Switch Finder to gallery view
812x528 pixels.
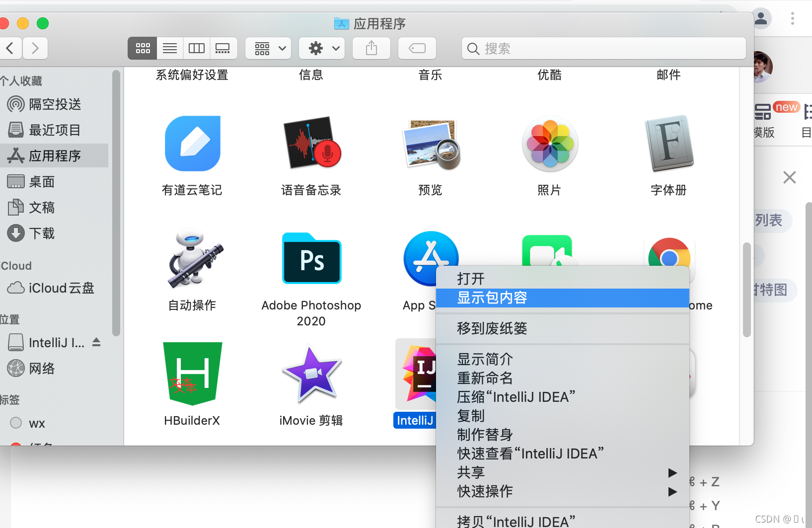click(223, 48)
